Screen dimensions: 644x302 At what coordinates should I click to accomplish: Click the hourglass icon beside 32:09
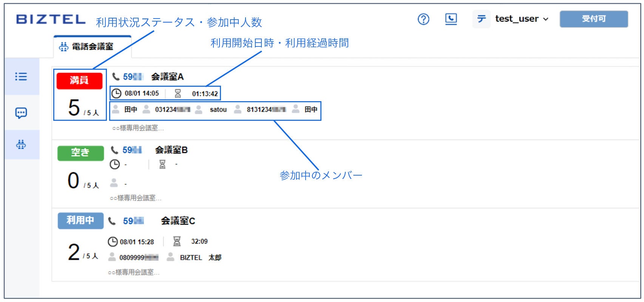[x=177, y=241]
